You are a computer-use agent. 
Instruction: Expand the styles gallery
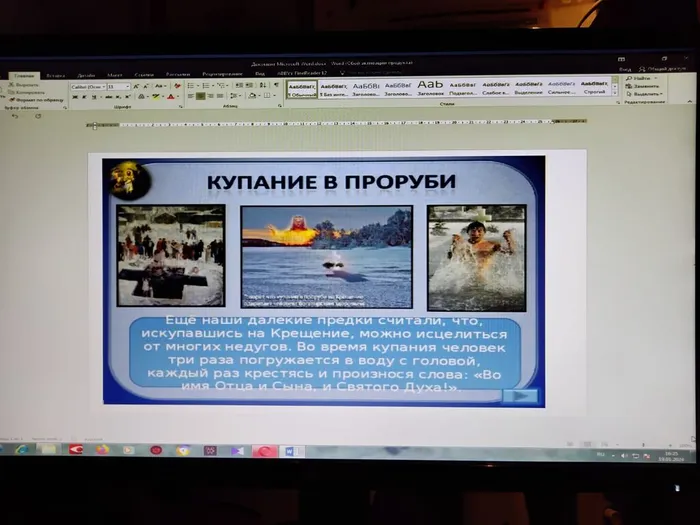615,93
